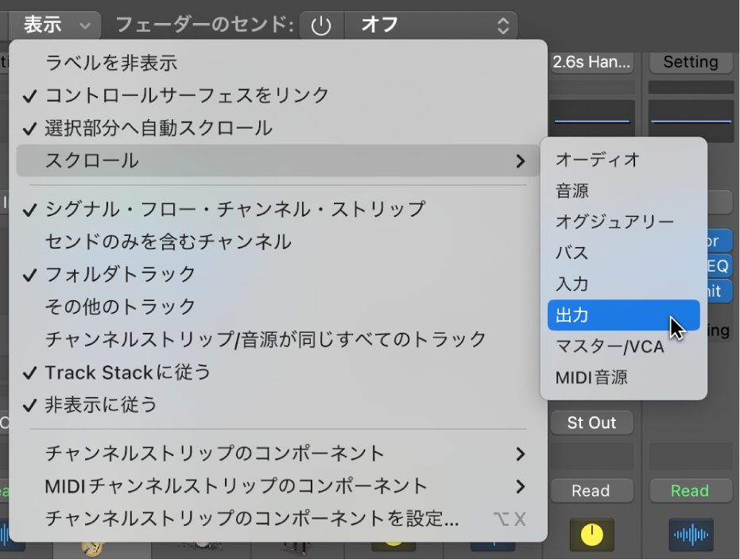Click the 2.6s Han... setting button
The width and height of the screenshot is (740, 560).
592,62
